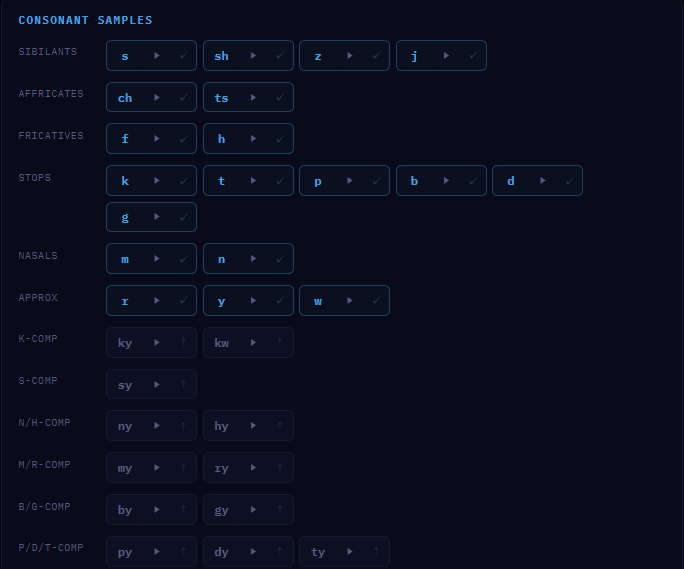
Task: Toggle the checkmark on the 'j' sample
Action: click(473, 55)
